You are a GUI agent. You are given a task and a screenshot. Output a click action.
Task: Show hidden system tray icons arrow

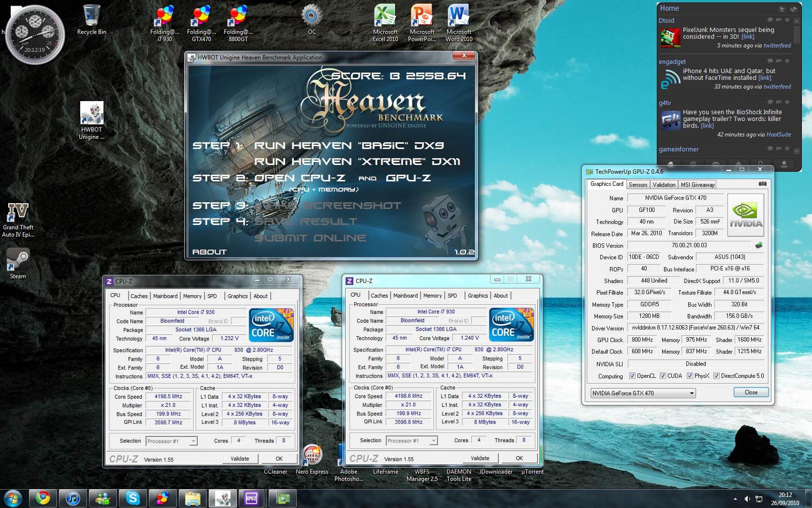[735, 499]
